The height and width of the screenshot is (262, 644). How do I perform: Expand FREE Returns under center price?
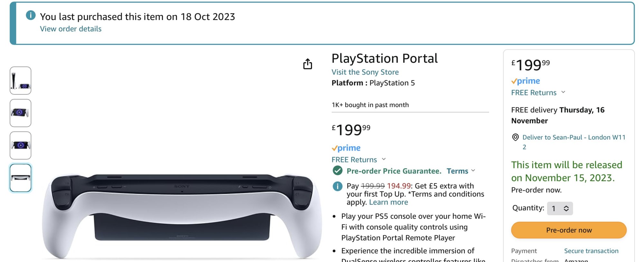pos(384,159)
